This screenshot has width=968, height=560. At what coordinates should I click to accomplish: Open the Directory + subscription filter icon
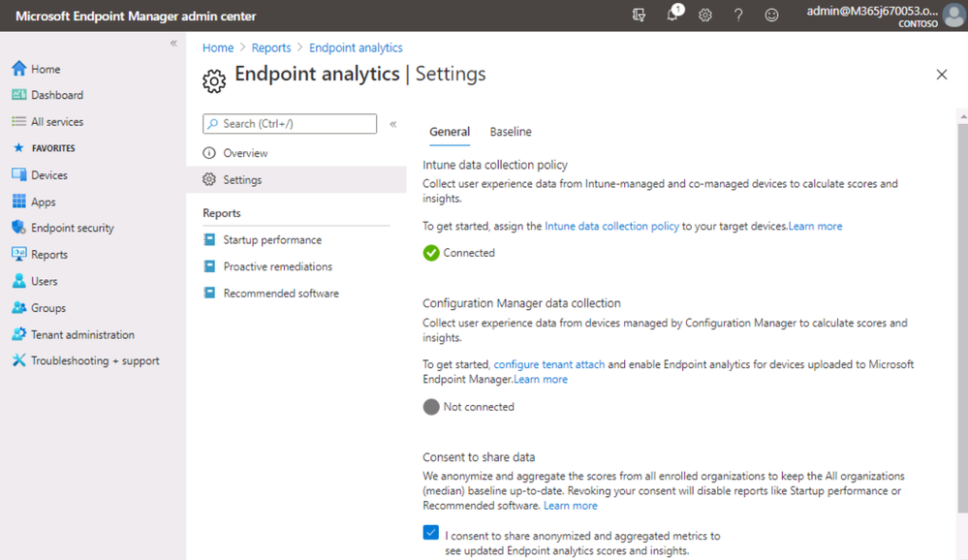pyautogui.click(x=639, y=15)
